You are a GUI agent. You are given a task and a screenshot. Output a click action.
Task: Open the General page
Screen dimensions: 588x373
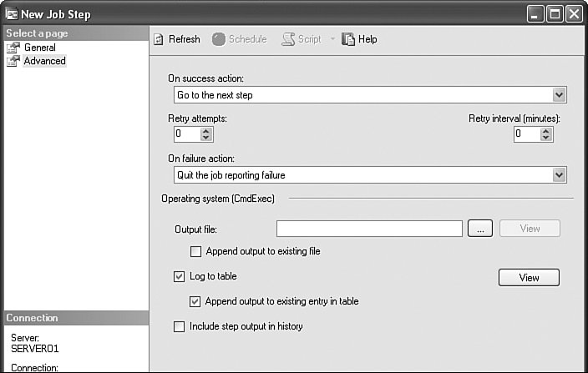[40, 48]
